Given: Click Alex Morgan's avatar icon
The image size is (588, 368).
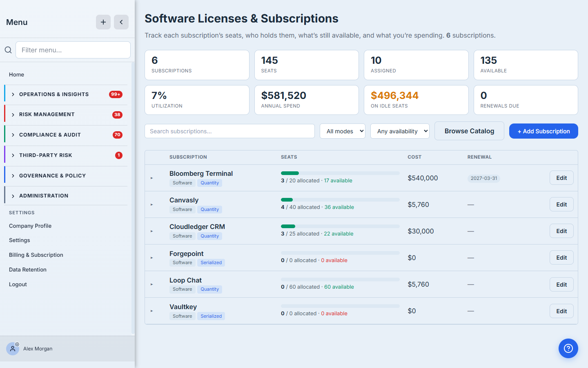Looking at the screenshot, I should [13, 349].
